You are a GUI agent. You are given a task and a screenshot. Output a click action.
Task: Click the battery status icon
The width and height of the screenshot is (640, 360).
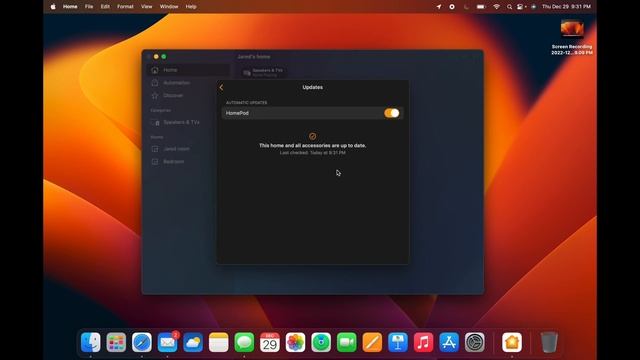click(481, 7)
